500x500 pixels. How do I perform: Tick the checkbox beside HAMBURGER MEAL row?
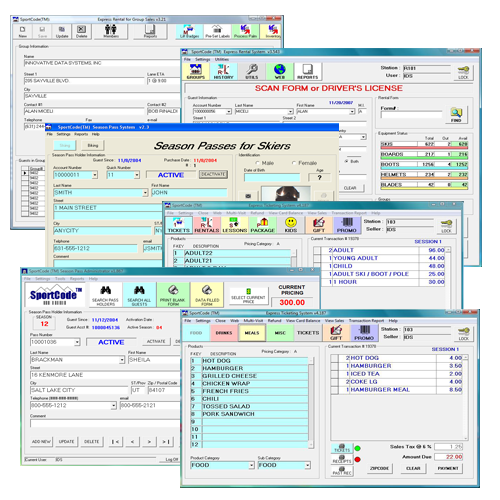click(x=335, y=390)
